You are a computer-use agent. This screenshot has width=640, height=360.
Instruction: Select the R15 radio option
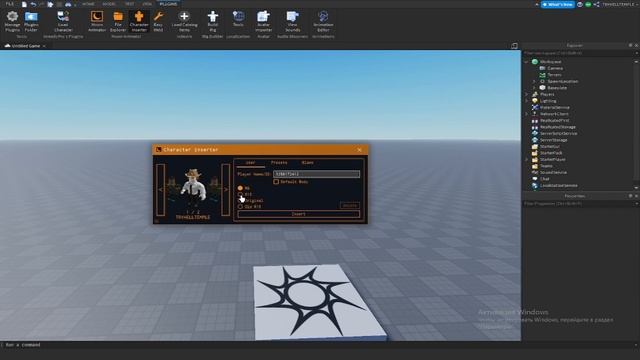click(240, 194)
